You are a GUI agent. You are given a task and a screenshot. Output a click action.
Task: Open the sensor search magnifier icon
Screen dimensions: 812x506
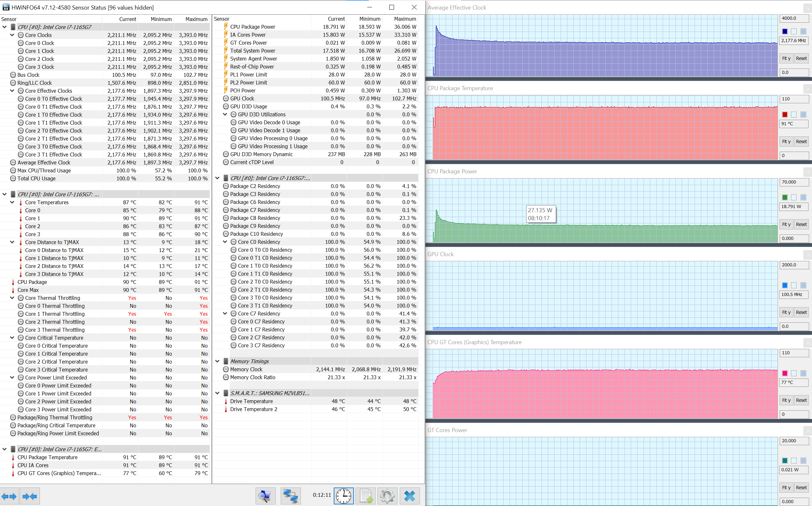coord(265,496)
